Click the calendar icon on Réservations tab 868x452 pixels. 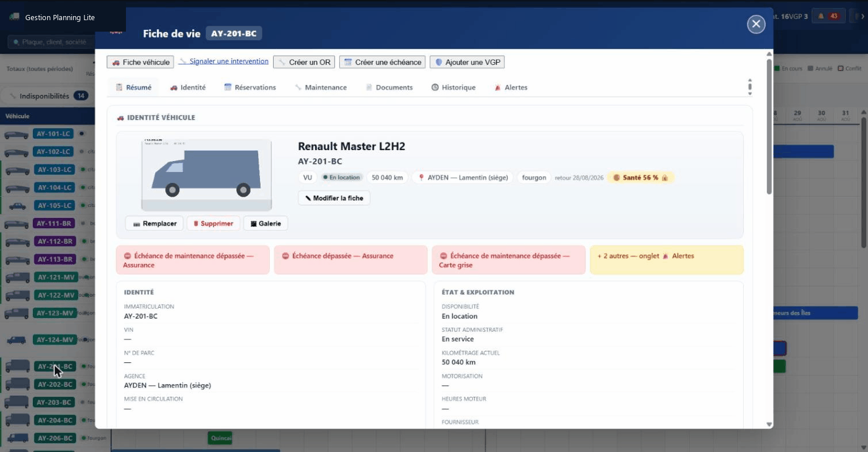tap(228, 87)
